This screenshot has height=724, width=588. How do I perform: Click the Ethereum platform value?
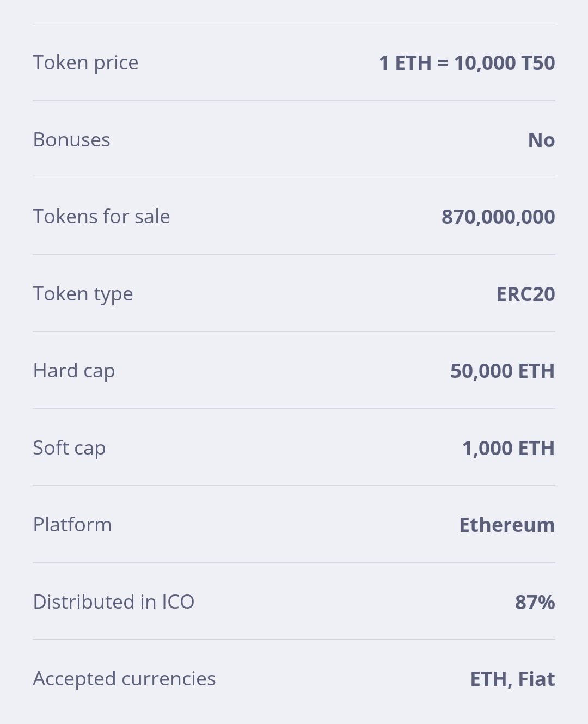coord(507,525)
